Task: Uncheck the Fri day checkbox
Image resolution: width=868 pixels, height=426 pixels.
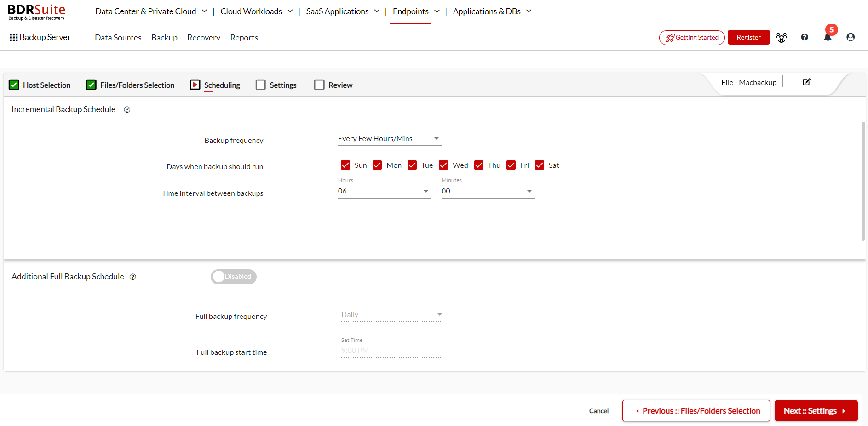Action: (511, 165)
